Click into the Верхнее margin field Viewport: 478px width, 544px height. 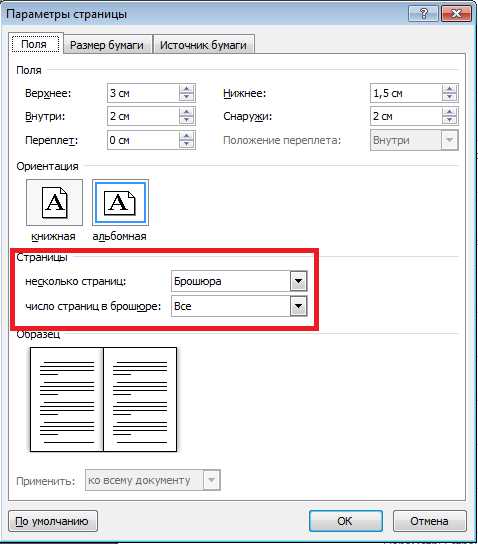[143, 93]
